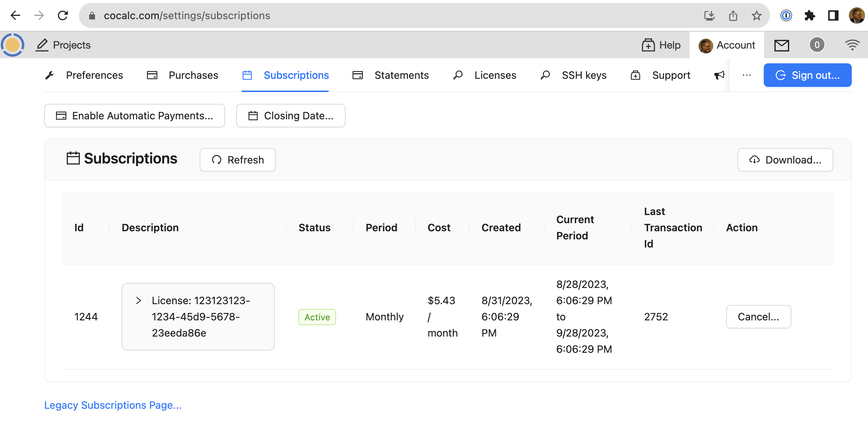The width and height of the screenshot is (868, 422).
Task: Cancel subscription 1244
Action: [x=758, y=317]
